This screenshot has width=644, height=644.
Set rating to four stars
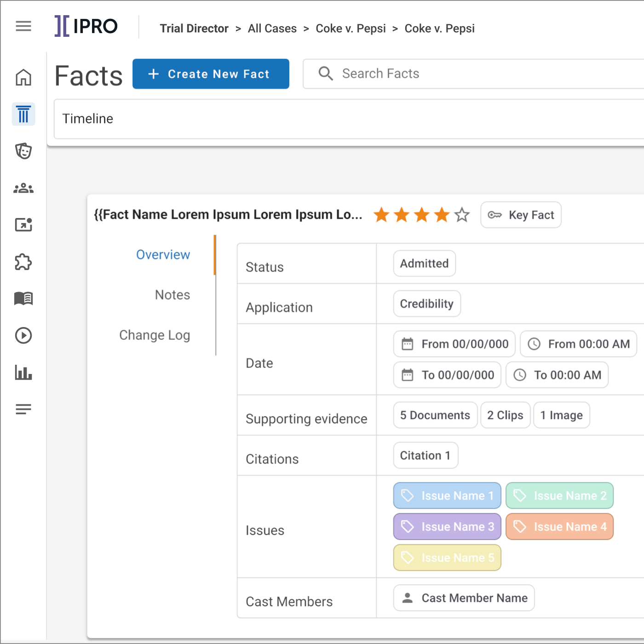point(442,215)
